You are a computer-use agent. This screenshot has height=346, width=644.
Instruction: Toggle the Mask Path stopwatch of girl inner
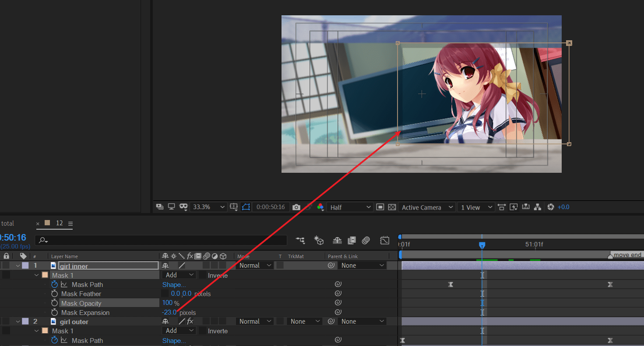coord(54,284)
